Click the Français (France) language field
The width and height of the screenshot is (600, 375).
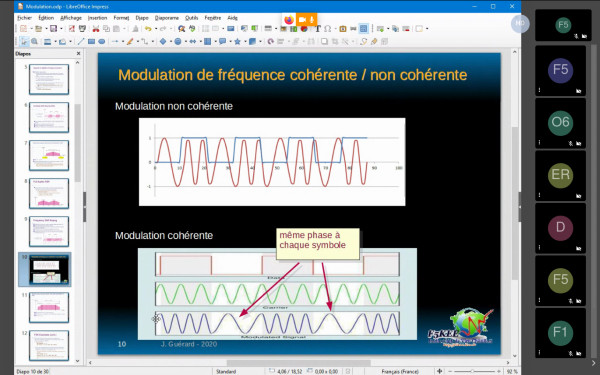click(400, 371)
